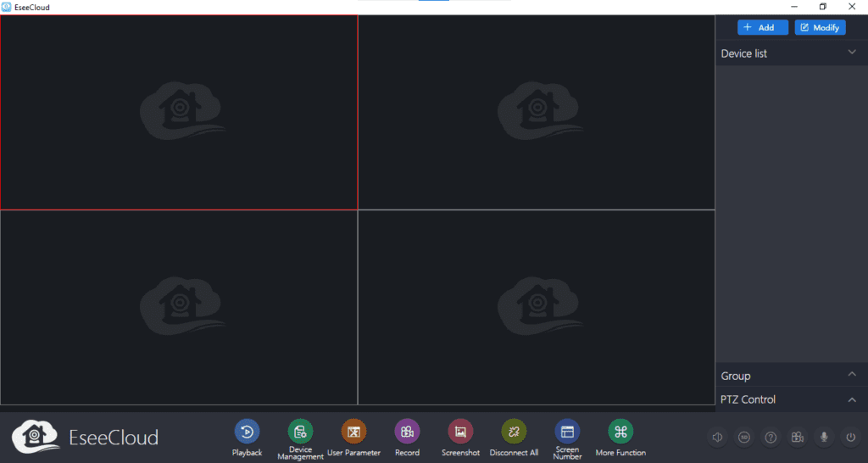The height and width of the screenshot is (463, 868).
Task: Expand the Group panel
Action: [x=852, y=375]
